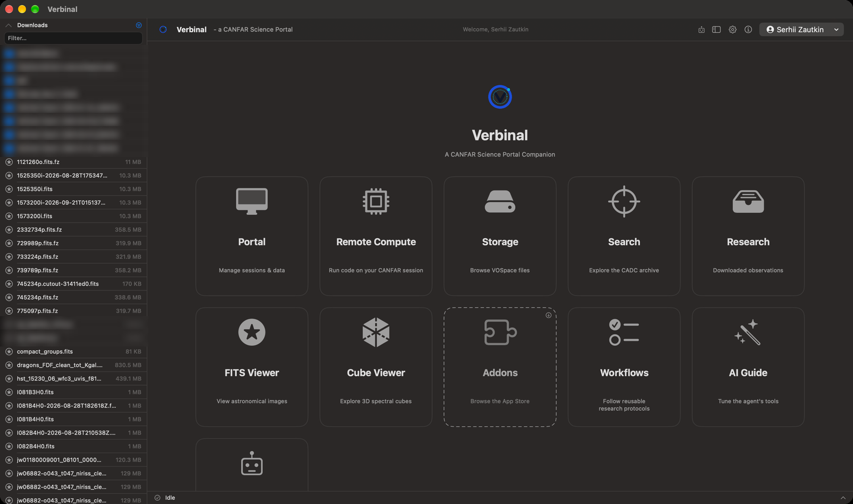
Task: Select file compact_groups.fits
Action: click(73, 351)
